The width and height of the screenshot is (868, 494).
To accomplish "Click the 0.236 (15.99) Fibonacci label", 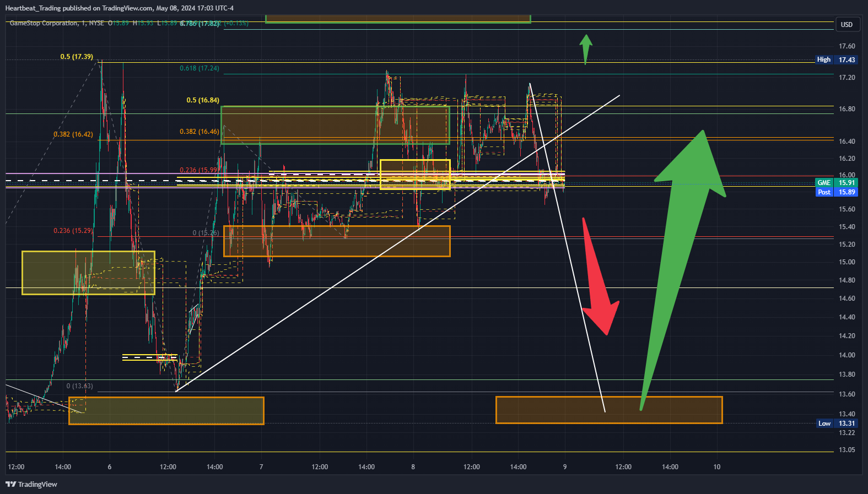I will click(198, 170).
